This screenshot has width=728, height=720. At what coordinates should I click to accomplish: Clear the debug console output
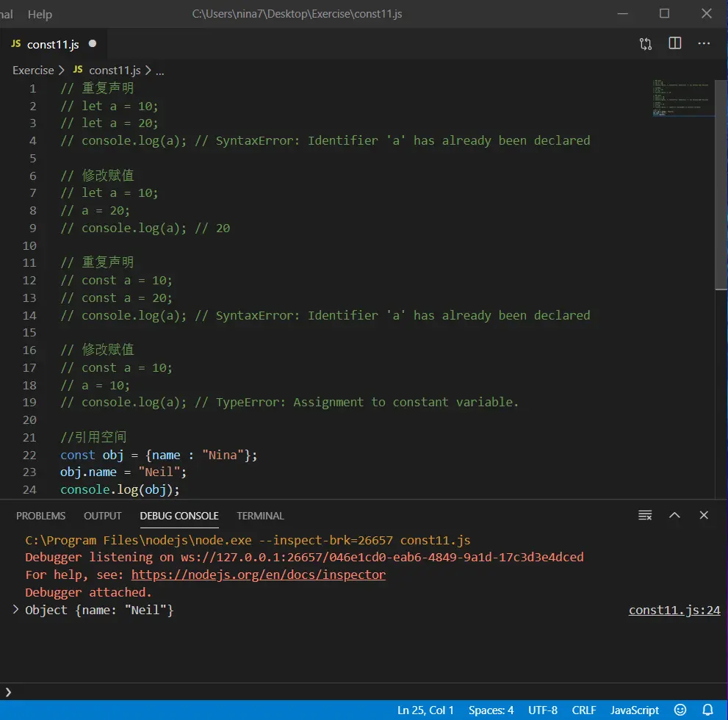(645, 515)
